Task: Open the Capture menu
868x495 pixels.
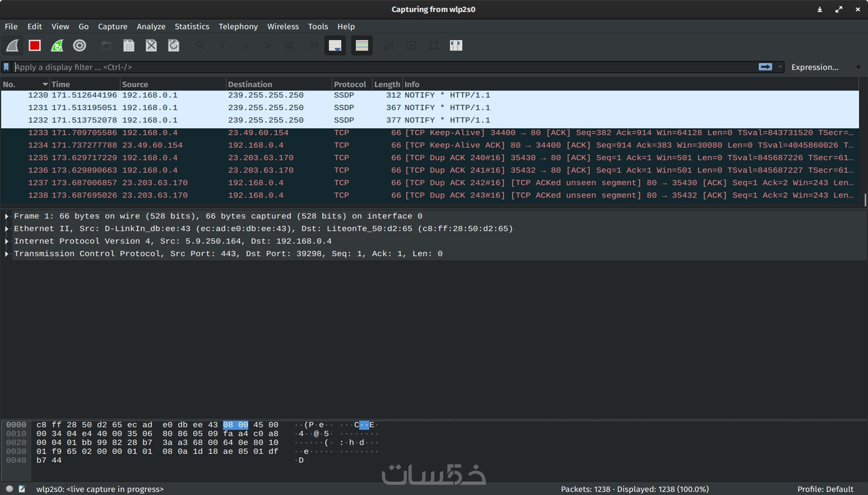Action: 113,27
